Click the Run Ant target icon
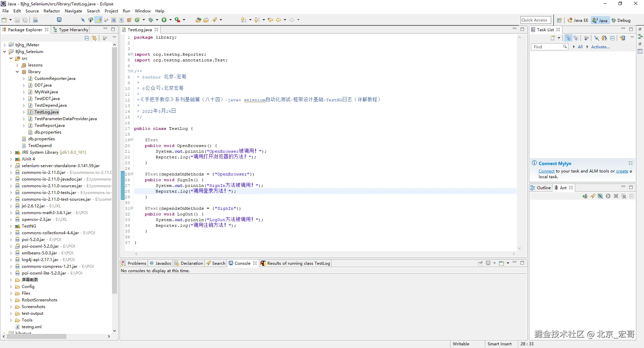644x348 pixels. pos(608,196)
